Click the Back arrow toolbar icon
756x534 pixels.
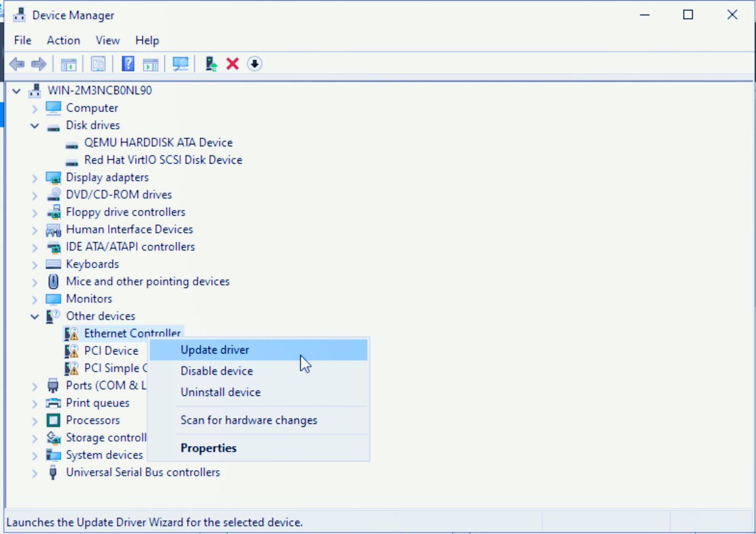coord(17,64)
